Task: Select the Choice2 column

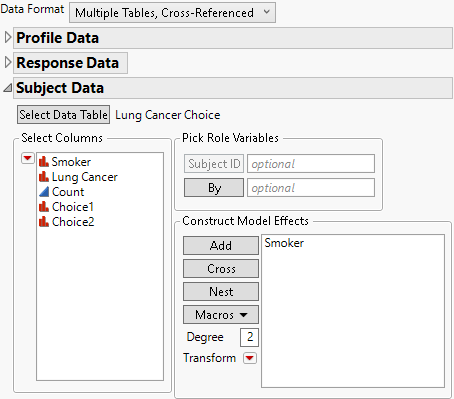Action: click(73, 222)
